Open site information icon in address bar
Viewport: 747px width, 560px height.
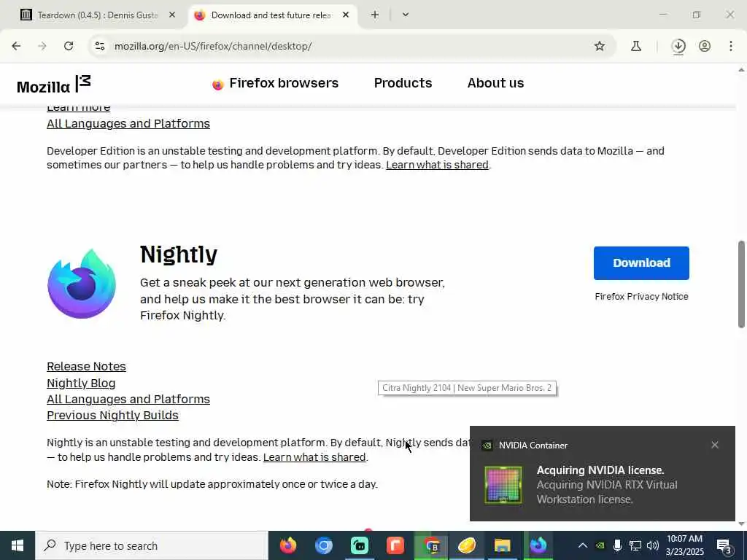coord(99,46)
